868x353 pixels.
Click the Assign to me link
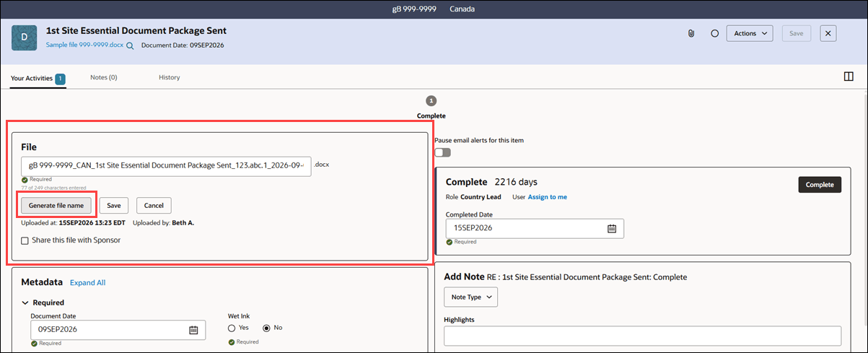tap(547, 197)
